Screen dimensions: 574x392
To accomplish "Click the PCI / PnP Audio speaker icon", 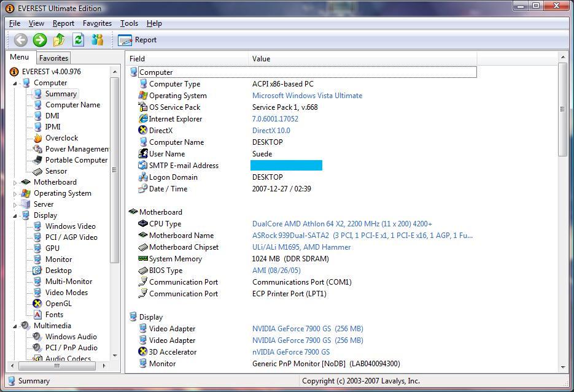I will coord(37,348).
